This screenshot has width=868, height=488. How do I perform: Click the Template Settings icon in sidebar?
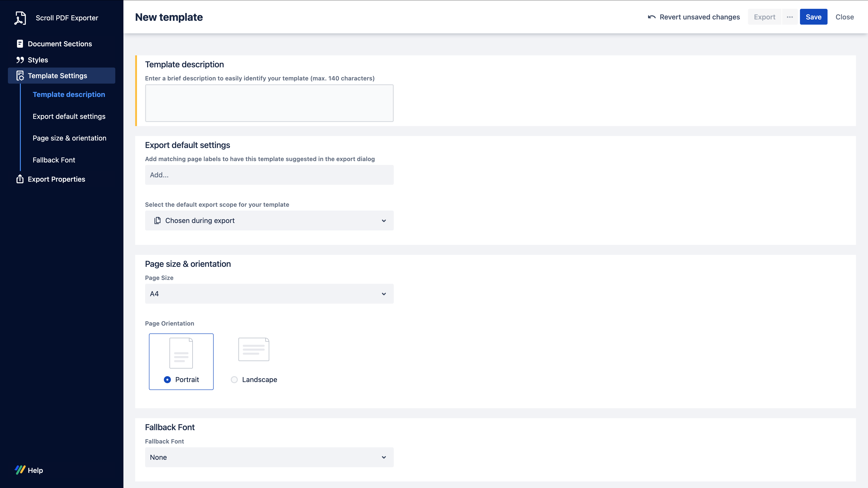(20, 76)
